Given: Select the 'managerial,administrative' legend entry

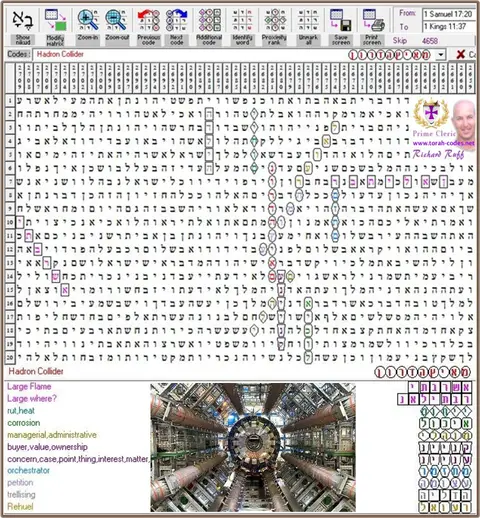Looking at the screenshot, I should [52, 435].
